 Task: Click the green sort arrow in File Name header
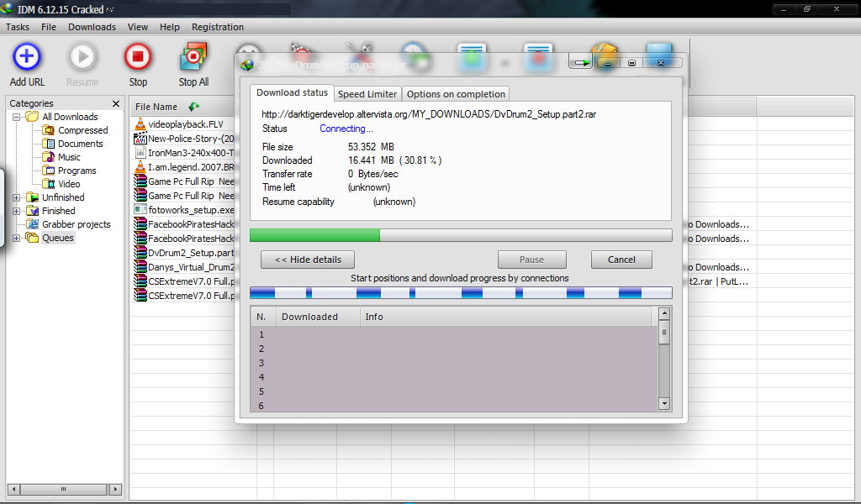pos(194,107)
